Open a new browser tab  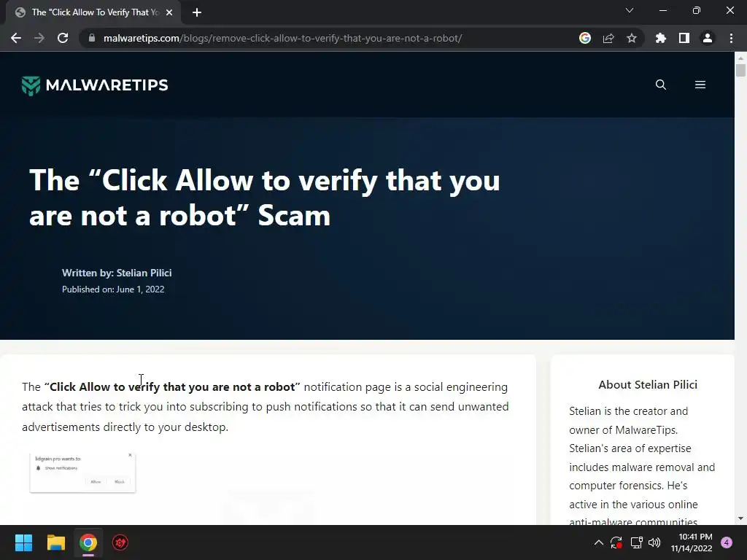pyautogui.click(x=197, y=12)
